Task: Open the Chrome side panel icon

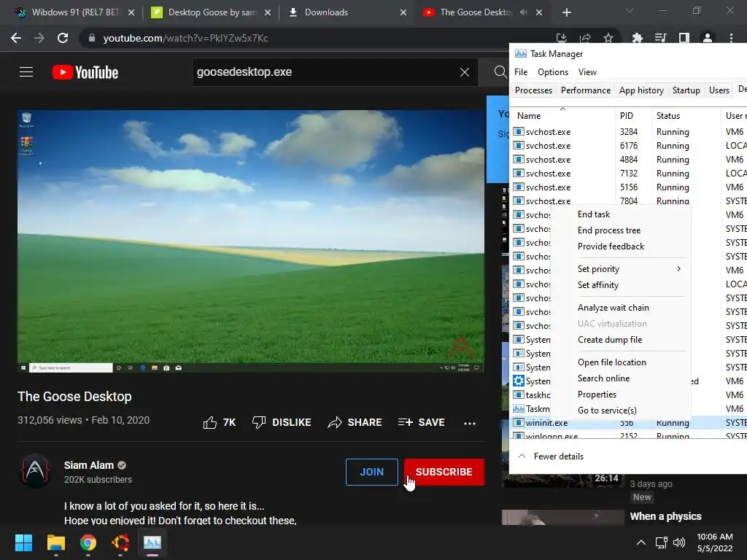Action: tap(684, 38)
